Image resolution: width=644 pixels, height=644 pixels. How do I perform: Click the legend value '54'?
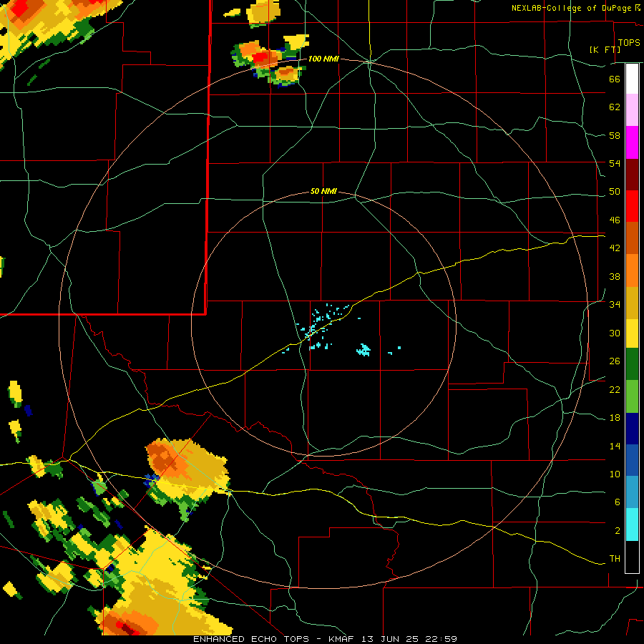615,163
